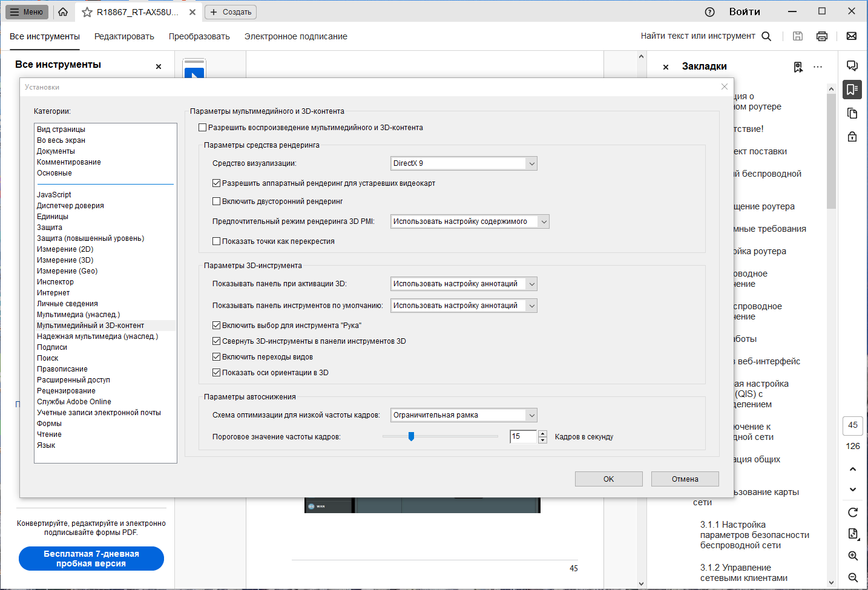Image resolution: width=868 pixels, height=590 pixels.
Task: Click the Отмена button
Action: [x=685, y=479]
